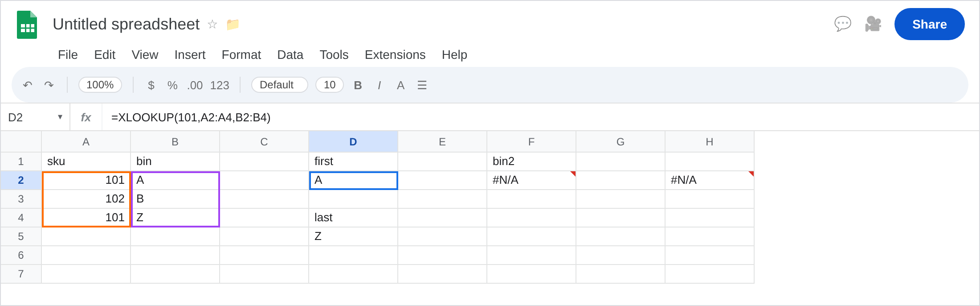The height and width of the screenshot is (306, 980).
Task: Open the zoom 100% dropdown
Action: click(100, 85)
